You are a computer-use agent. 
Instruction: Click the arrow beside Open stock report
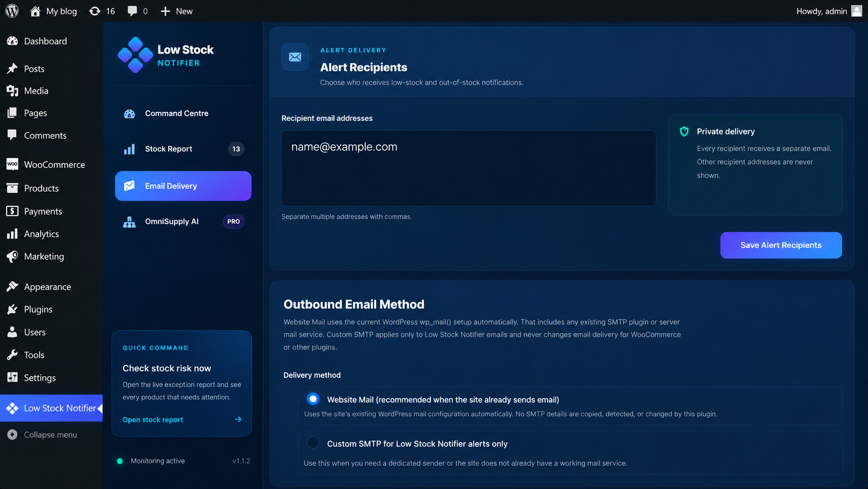pyautogui.click(x=238, y=419)
